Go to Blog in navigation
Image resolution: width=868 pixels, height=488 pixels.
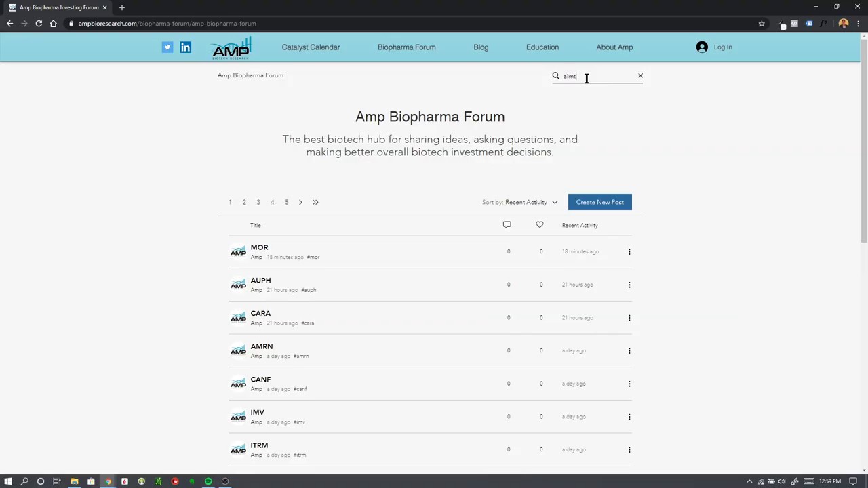(x=481, y=47)
